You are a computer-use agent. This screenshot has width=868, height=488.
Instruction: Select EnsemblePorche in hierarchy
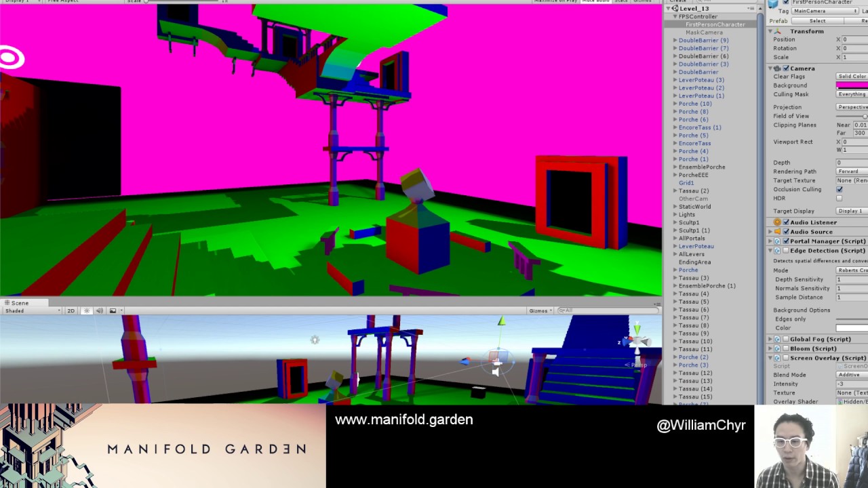(x=702, y=167)
